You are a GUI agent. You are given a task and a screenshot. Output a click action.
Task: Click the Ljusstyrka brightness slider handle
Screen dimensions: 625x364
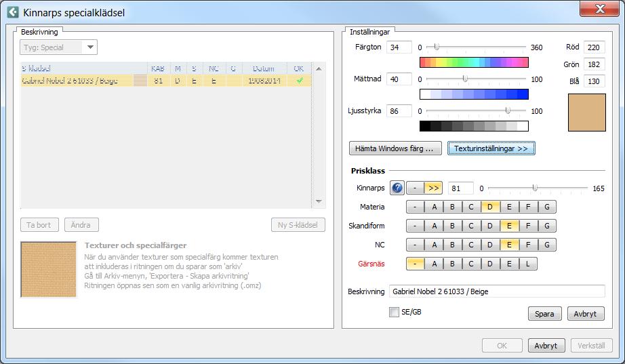pyautogui.click(x=508, y=110)
